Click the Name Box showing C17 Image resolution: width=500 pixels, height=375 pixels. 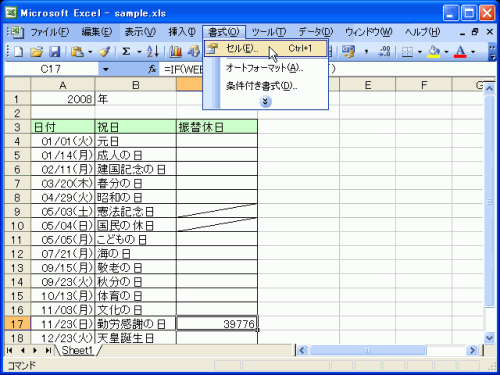point(51,69)
